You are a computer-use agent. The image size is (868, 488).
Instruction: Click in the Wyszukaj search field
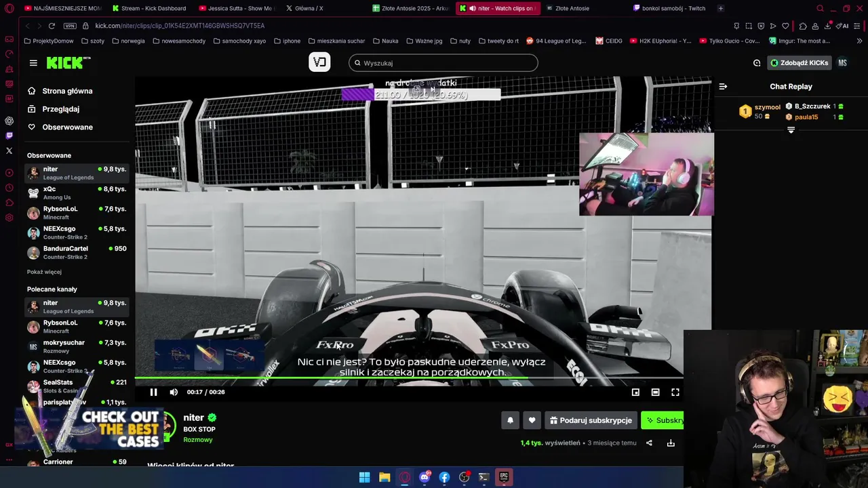443,63
